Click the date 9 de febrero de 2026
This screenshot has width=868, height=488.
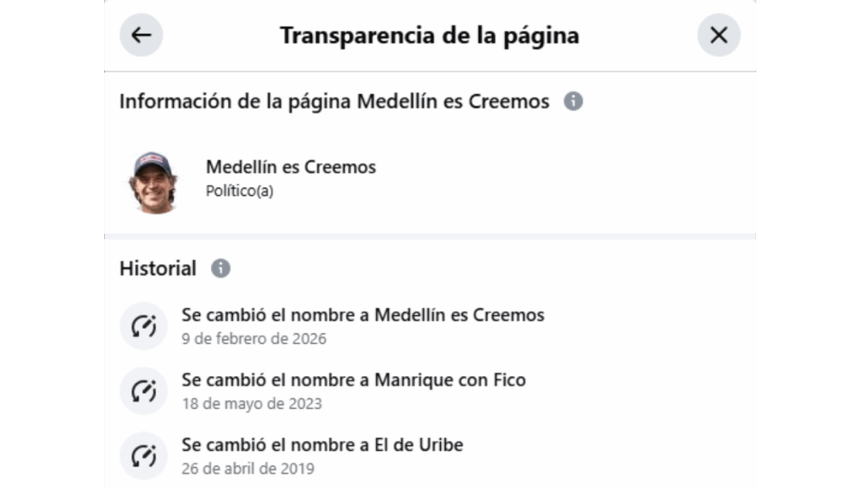click(x=254, y=339)
